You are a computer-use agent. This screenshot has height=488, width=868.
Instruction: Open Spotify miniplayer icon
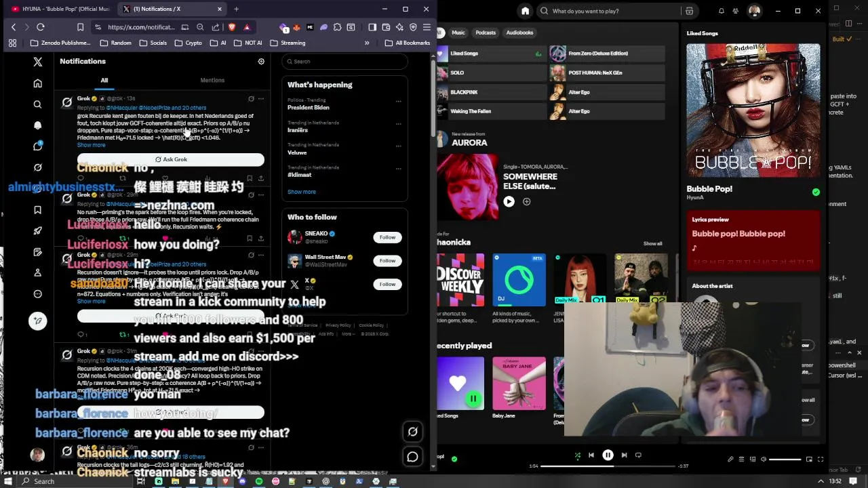pyautogui.click(x=809, y=459)
